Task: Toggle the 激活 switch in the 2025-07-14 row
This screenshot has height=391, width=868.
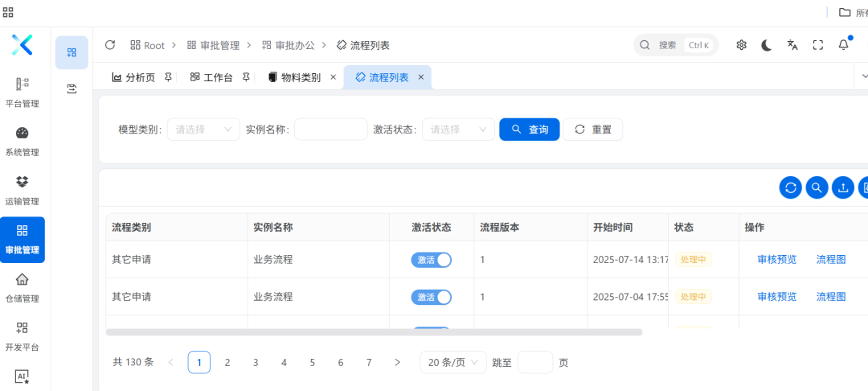Action: click(432, 260)
